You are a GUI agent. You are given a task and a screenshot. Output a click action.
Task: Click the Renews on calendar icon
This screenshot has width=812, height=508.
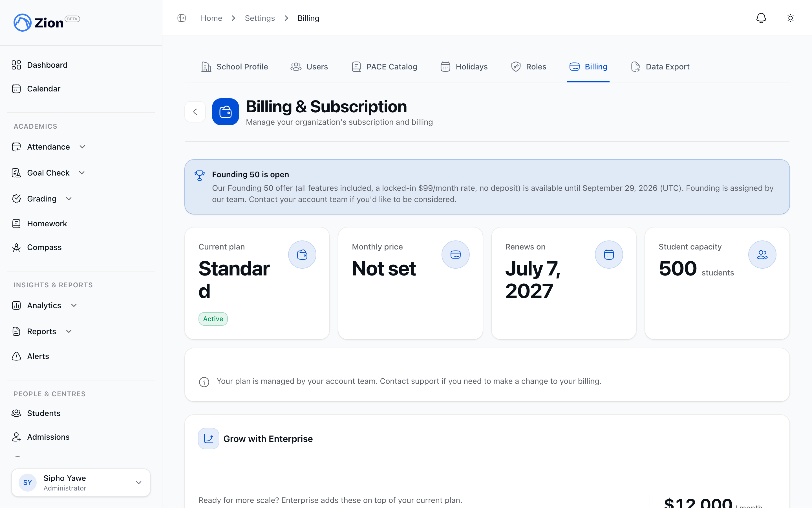(609, 255)
